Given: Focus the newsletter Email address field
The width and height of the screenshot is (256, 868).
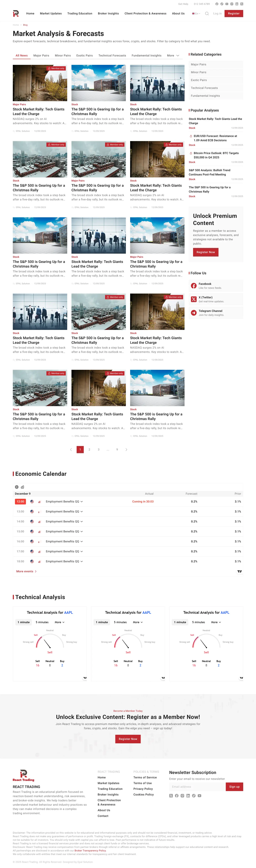Looking at the screenshot, I should click(197, 787).
